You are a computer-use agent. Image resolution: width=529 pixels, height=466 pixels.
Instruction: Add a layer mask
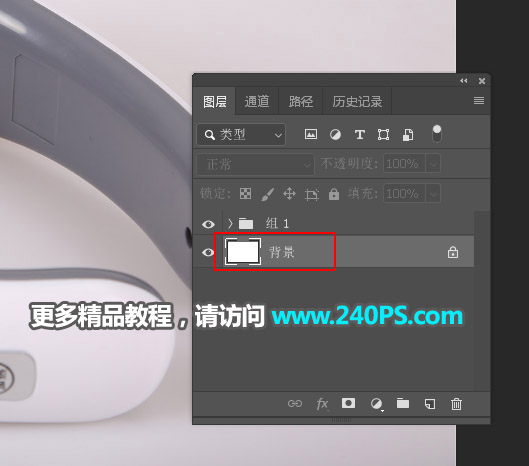coord(348,403)
